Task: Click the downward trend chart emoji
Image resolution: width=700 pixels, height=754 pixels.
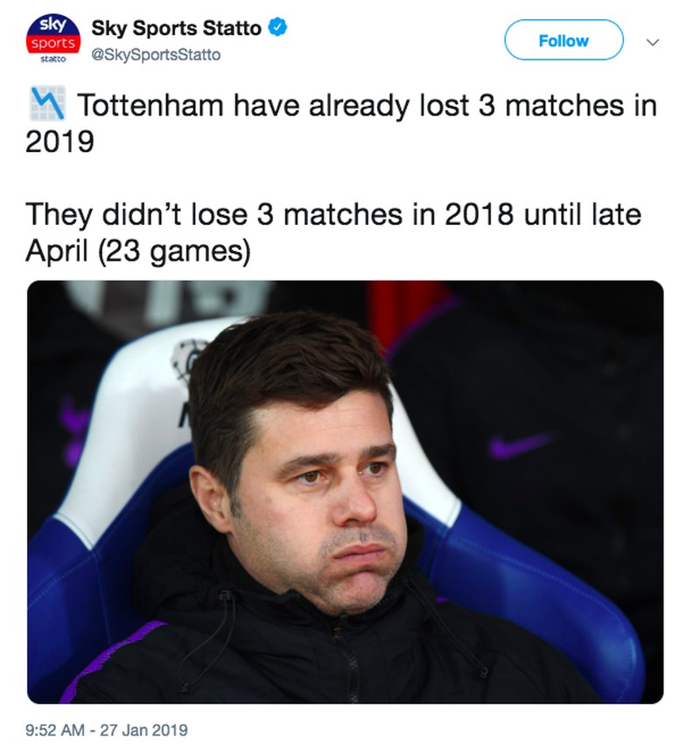Action: (46, 106)
